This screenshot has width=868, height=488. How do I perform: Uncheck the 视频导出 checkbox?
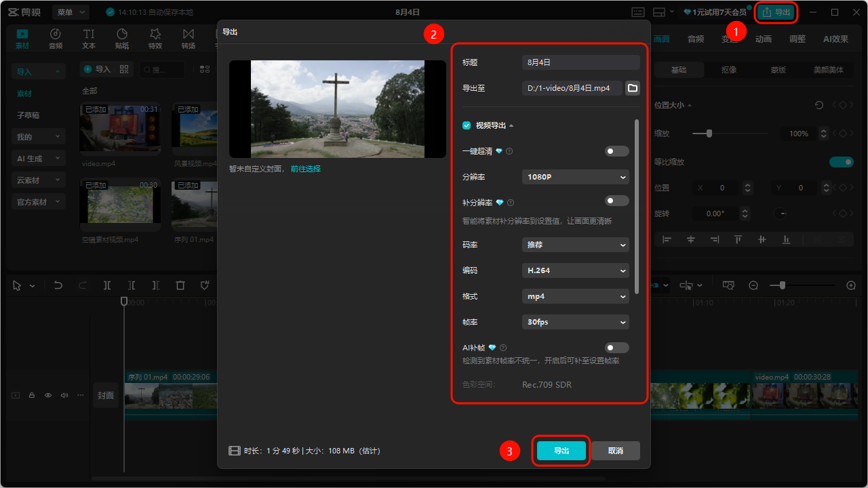point(467,125)
